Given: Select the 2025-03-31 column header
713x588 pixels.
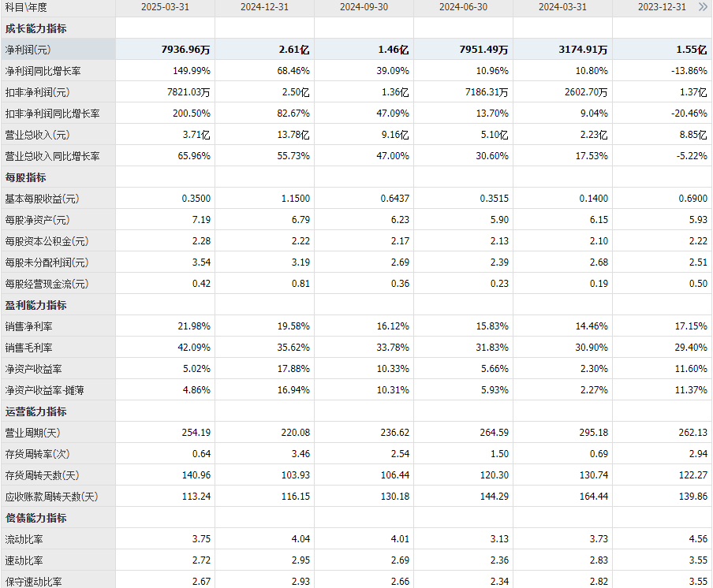Looking at the screenshot, I should tap(165, 7).
